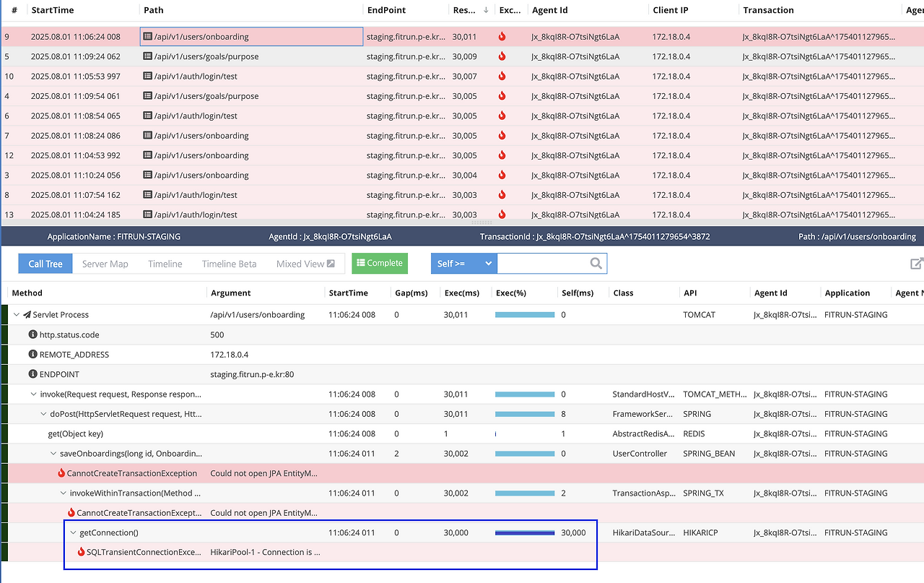Click the flame icon next to SQLTransientConnectionException
The image size is (924, 583).
click(x=81, y=552)
